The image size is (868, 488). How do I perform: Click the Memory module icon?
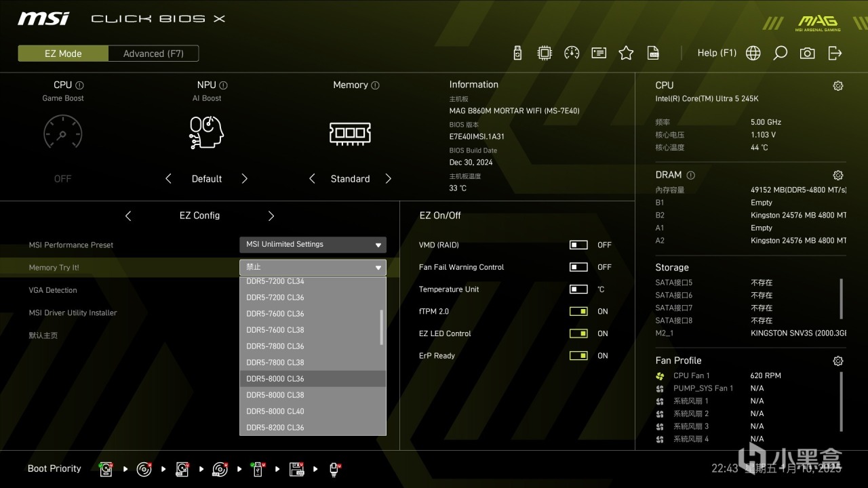[350, 133]
